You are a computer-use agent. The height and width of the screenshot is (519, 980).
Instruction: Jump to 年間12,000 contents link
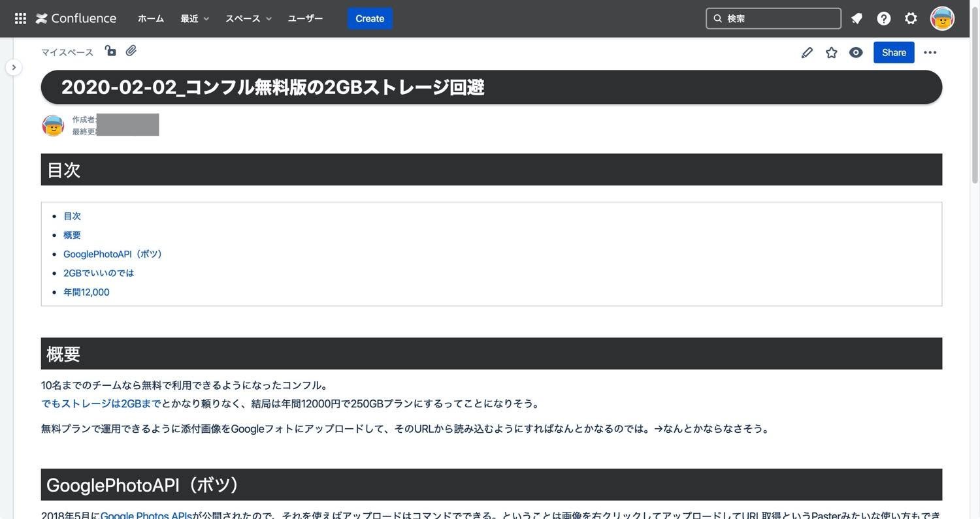click(86, 292)
